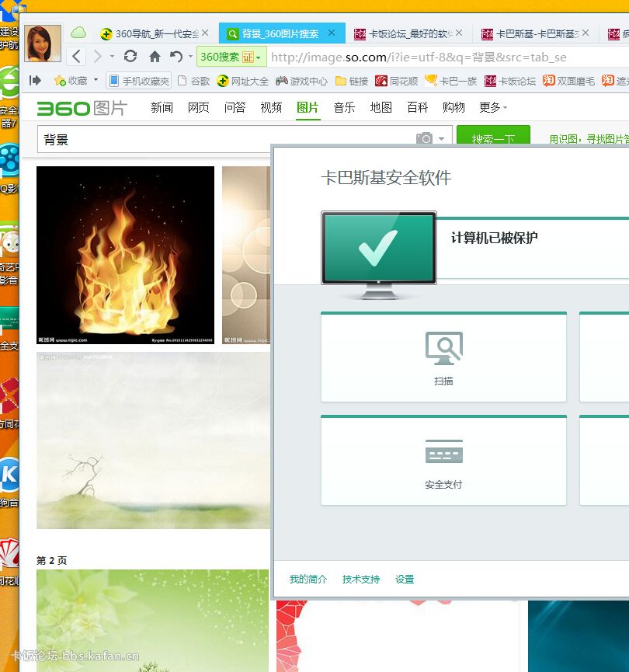Select 地图 in the 360 navigation
The image size is (629, 672).
pyautogui.click(x=381, y=107)
